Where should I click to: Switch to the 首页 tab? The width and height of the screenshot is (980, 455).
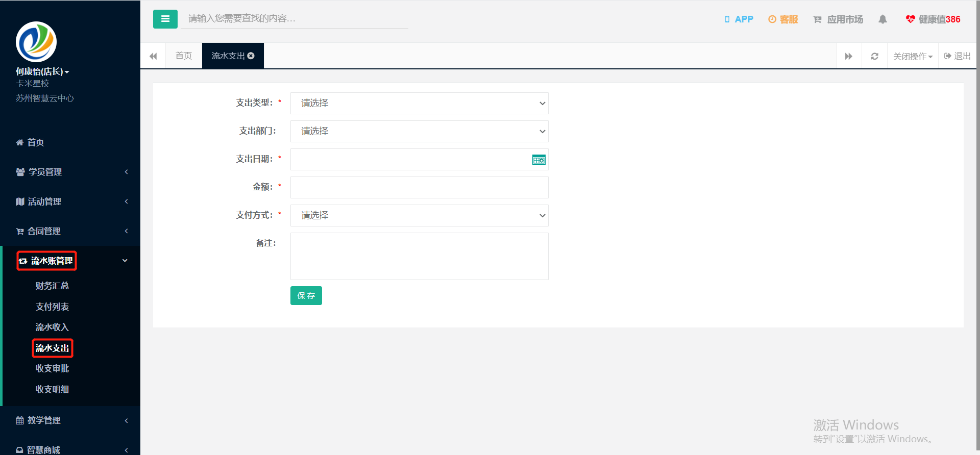[x=184, y=56]
